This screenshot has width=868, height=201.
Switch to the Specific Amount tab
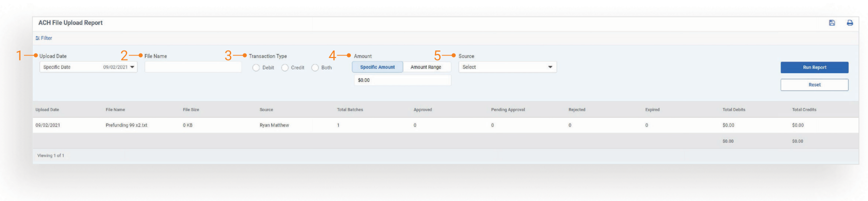[377, 67]
